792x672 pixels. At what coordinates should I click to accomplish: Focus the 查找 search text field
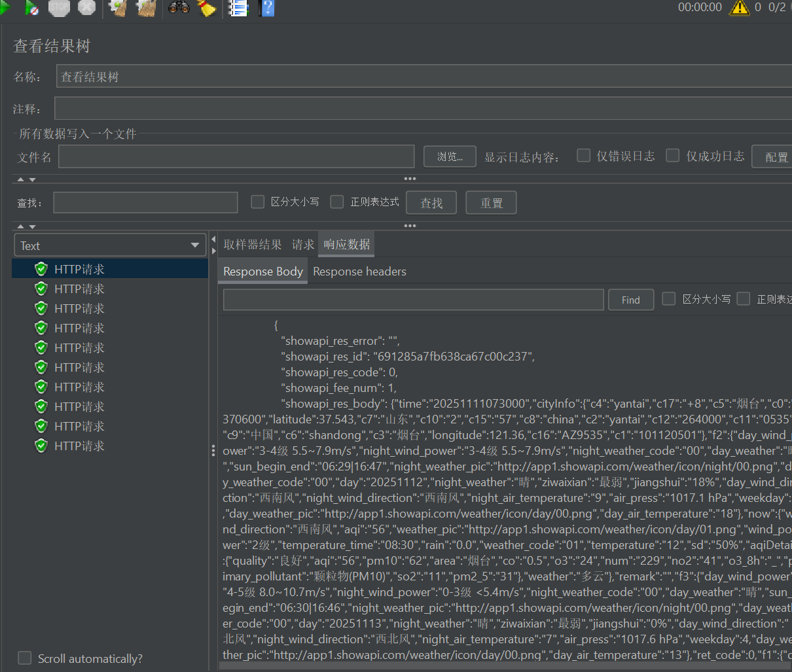point(145,202)
